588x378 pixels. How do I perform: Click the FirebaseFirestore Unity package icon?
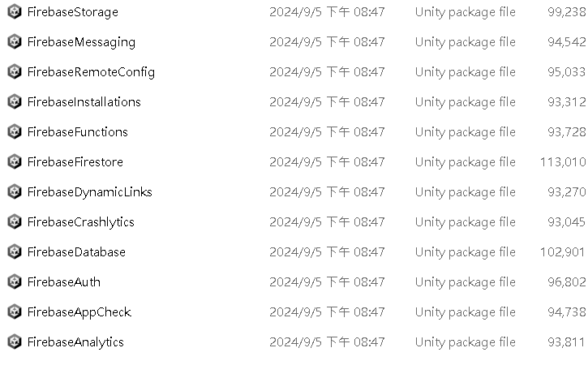pos(15,161)
